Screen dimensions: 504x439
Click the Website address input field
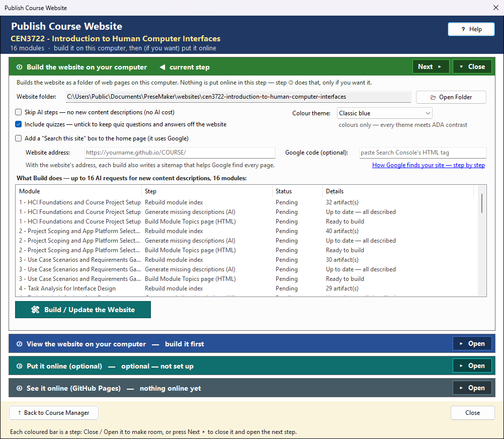(180, 153)
